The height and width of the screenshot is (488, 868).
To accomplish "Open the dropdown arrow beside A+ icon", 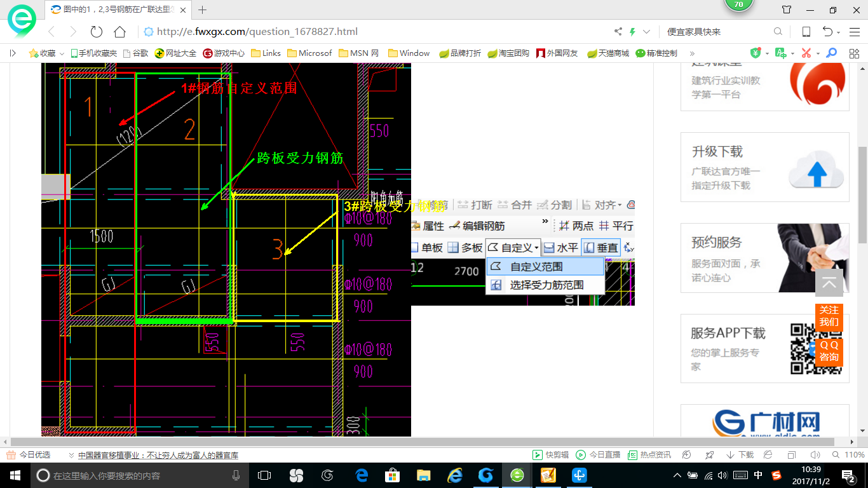I will pyautogui.click(x=792, y=53).
